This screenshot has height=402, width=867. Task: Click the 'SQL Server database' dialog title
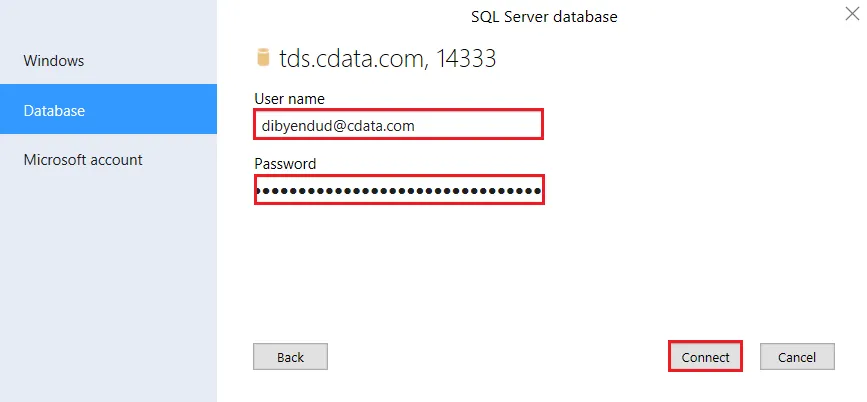coord(544,17)
